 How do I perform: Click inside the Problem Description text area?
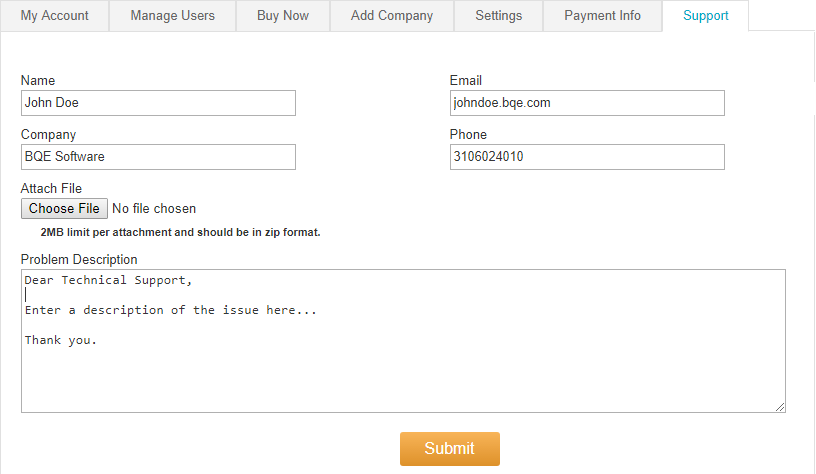(x=403, y=341)
